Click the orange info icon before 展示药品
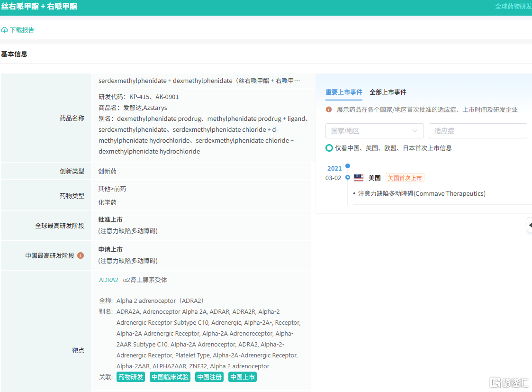The image size is (532, 392). [x=329, y=109]
